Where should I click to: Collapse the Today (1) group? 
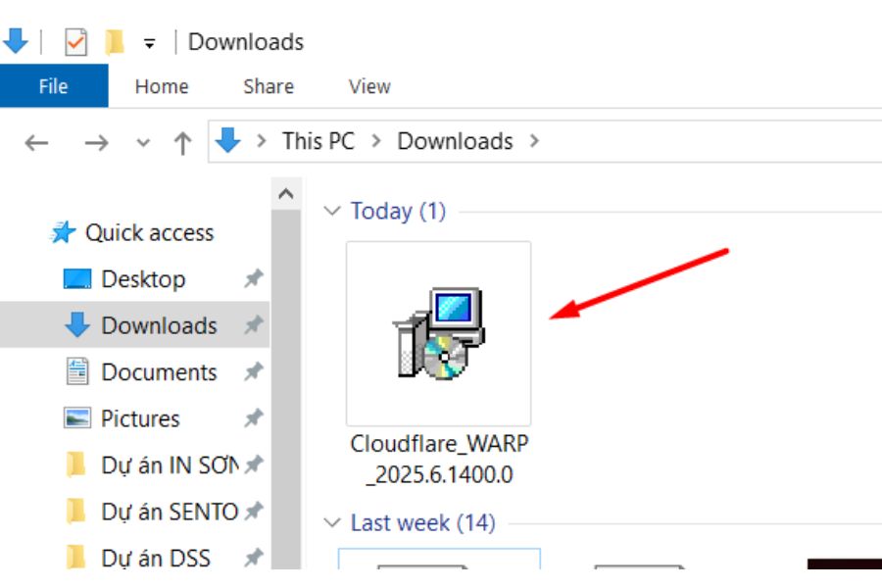pos(333,211)
